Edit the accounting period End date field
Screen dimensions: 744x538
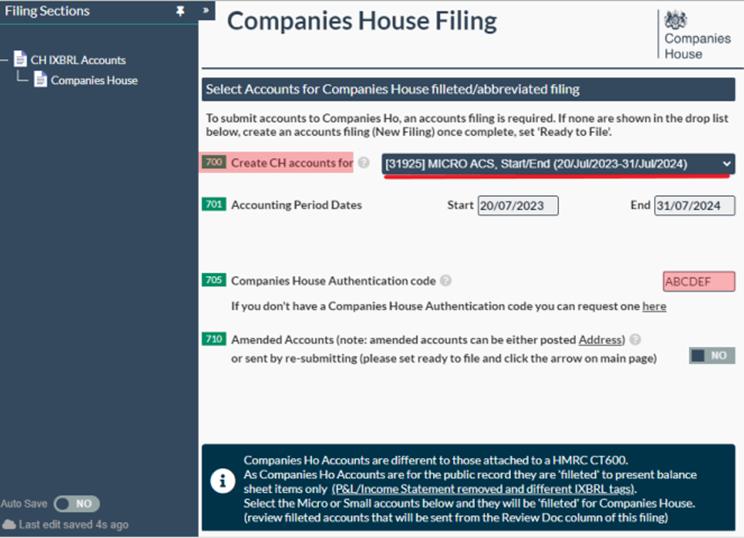tap(694, 205)
